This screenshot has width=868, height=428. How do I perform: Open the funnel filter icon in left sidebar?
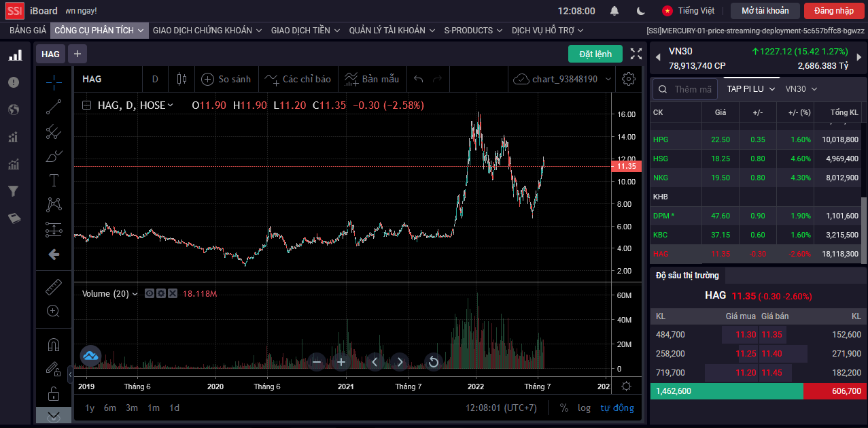click(13, 191)
